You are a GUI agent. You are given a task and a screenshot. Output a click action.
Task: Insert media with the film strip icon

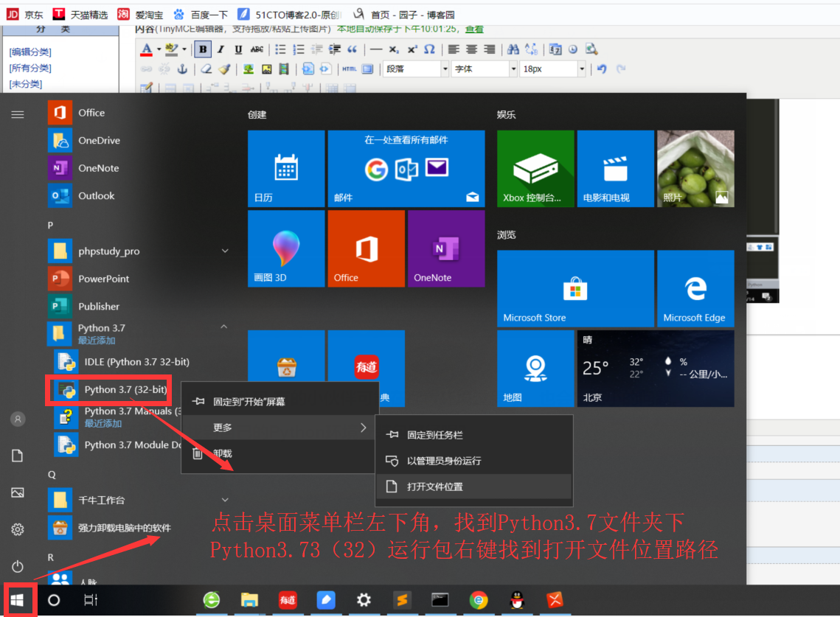pos(284,69)
